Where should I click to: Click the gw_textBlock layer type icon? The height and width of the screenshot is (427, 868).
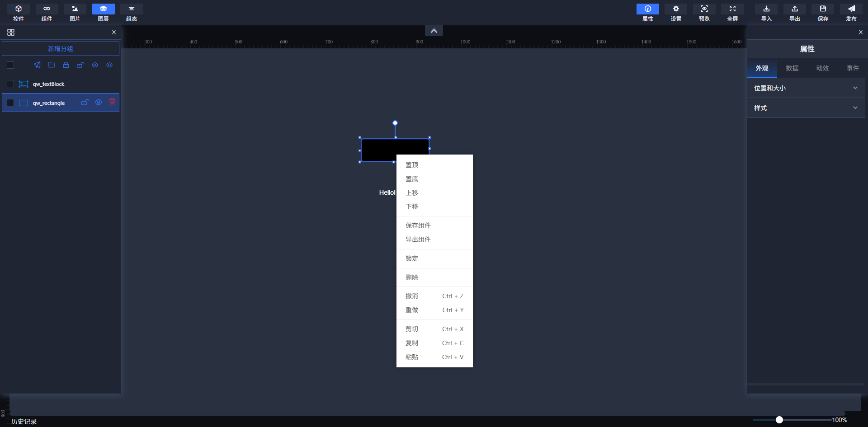click(x=23, y=84)
